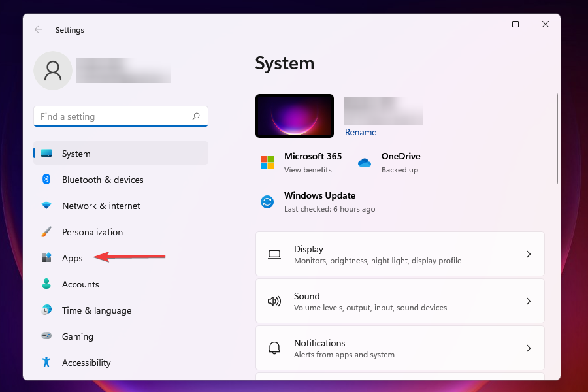Click the Notifications bell icon
The width and height of the screenshot is (588, 392).
point(274,348)
